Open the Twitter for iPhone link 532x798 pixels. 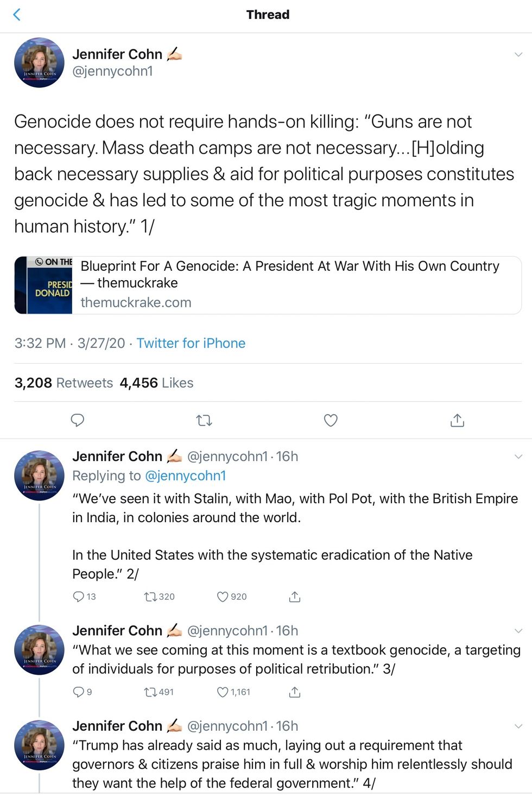[191, 343]
